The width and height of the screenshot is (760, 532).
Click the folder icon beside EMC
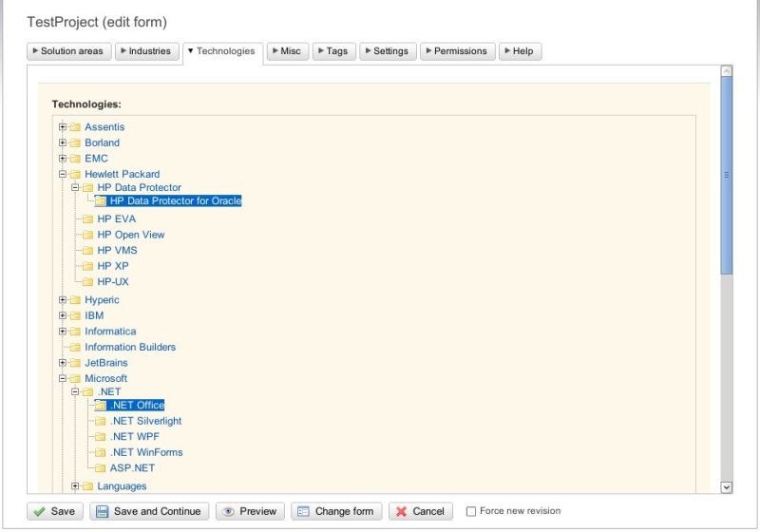[x=75, y=159]
